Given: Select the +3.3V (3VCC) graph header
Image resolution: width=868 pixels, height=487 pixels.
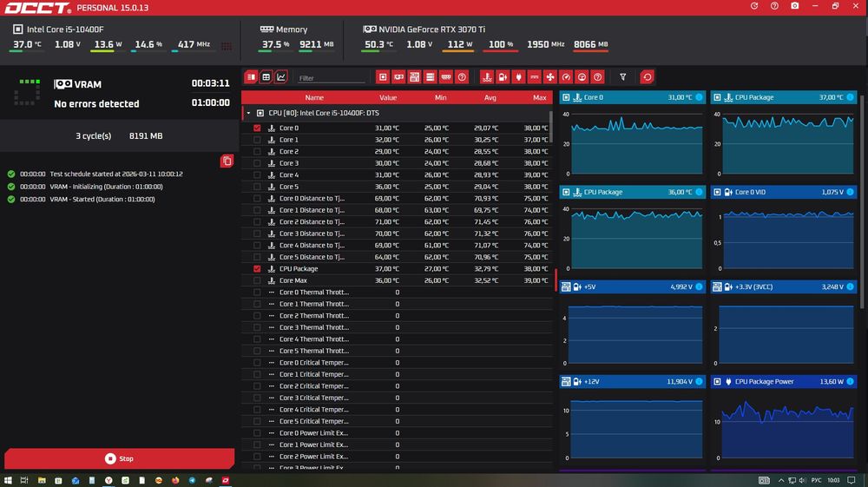Looking at the screenshot, I should 783,286.
